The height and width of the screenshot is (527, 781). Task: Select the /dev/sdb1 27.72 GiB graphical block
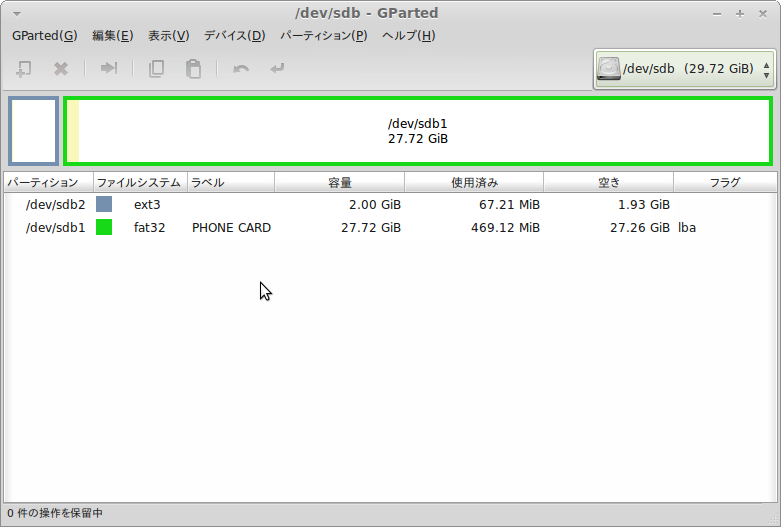[x=417, y=131]
